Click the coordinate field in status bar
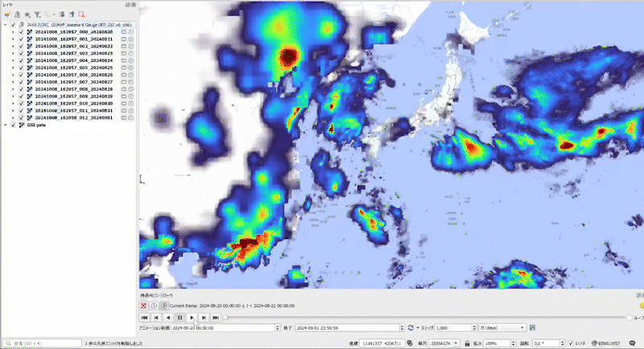644x349 pixels. [x=382, y=343]
